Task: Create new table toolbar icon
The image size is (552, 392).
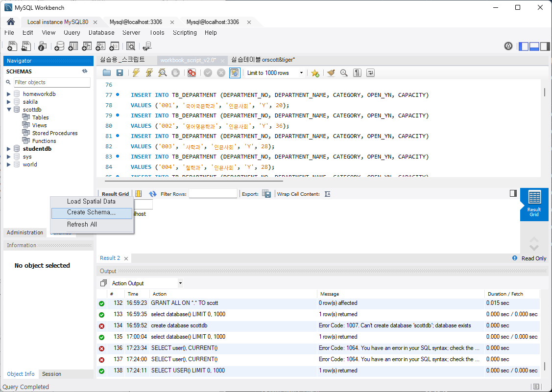Action: pyautogui.click(x=73, y=46)
